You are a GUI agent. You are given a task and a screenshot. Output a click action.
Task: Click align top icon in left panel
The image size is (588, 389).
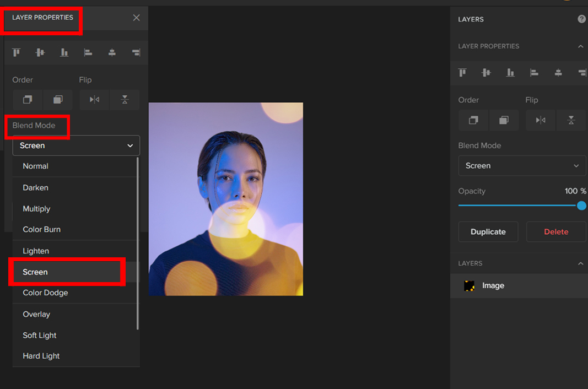pos(17,52)
